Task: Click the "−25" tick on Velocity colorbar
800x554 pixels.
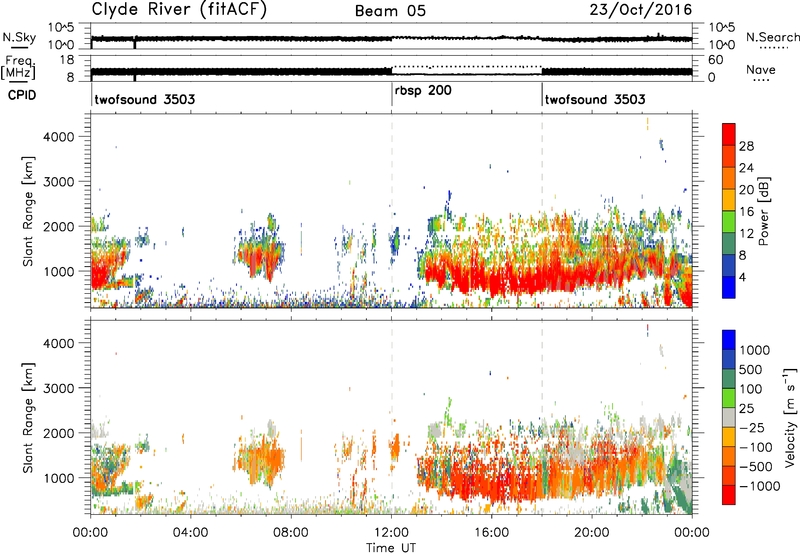Action: coord(752,427)
